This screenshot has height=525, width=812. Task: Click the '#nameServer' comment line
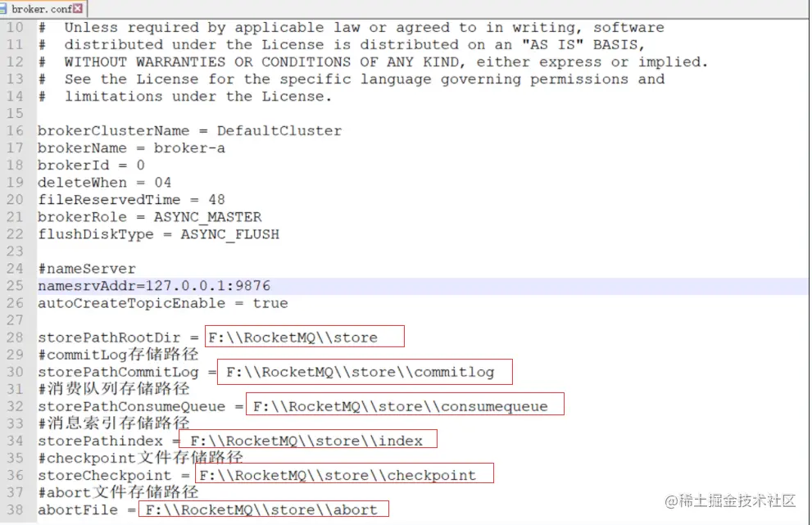point(87,269)
